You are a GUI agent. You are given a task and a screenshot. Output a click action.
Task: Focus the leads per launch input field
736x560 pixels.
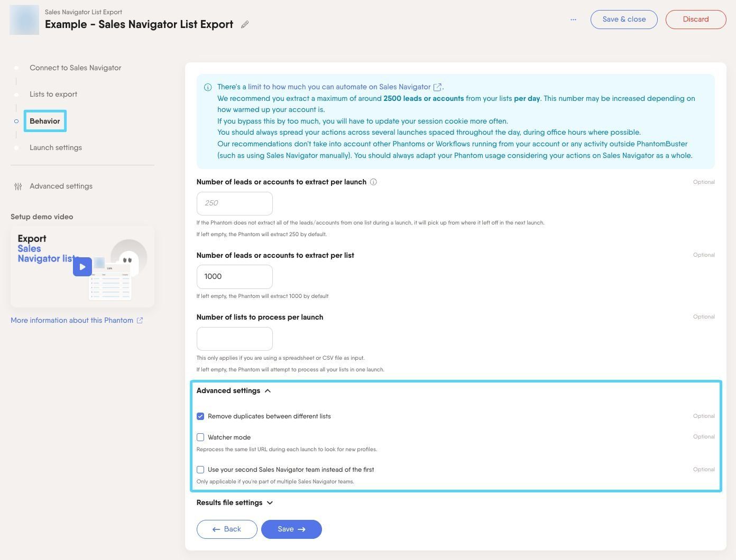pos(235,203)
